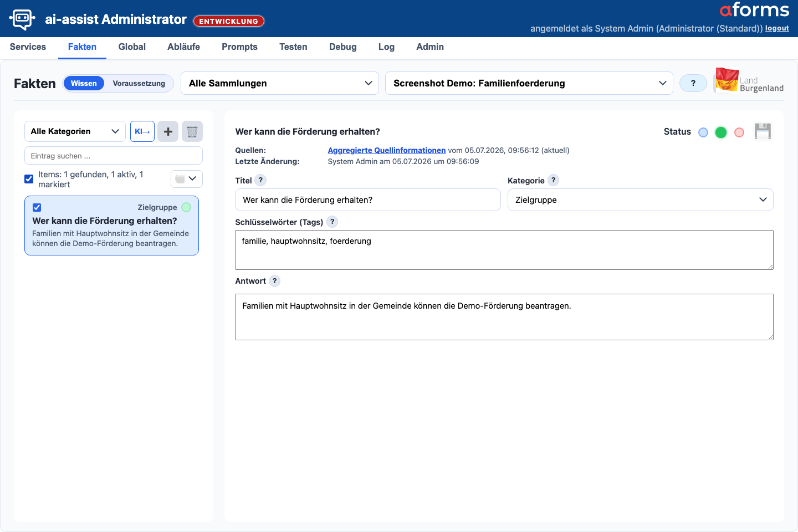Screen dimensions: 798x532
Task: Go to the Global tab
Action: pyautogui.click(x=132, y=47)
